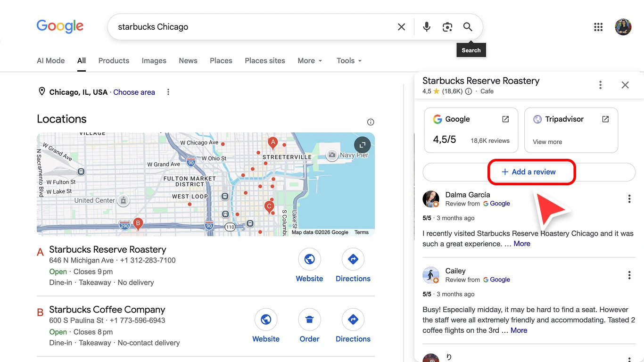Get Directions to Starbucks Coffee Company

[353, 326]
